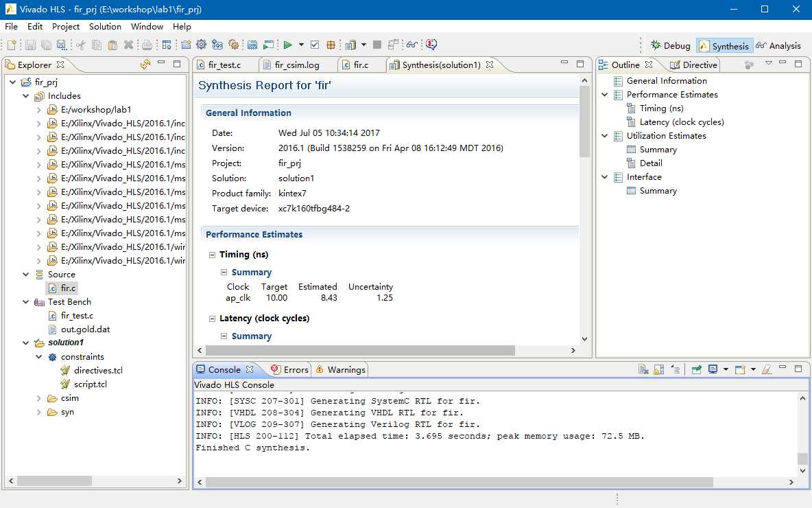Open the Outline view menu triangle

pos(768,63)
